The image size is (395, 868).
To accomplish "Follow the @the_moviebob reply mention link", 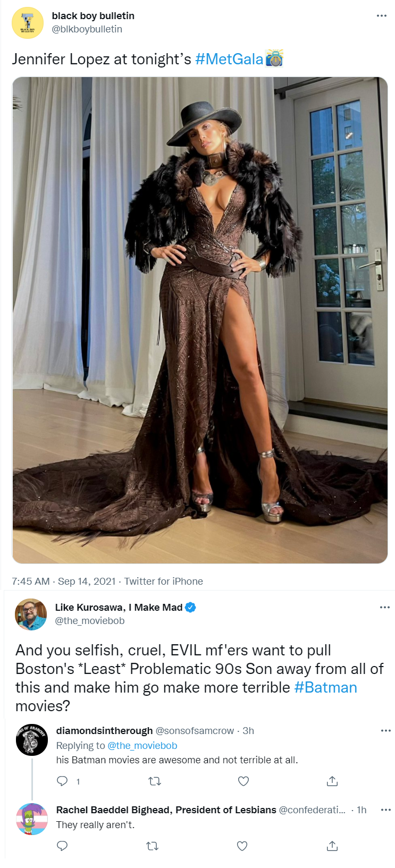I will (x=142, y=746).
